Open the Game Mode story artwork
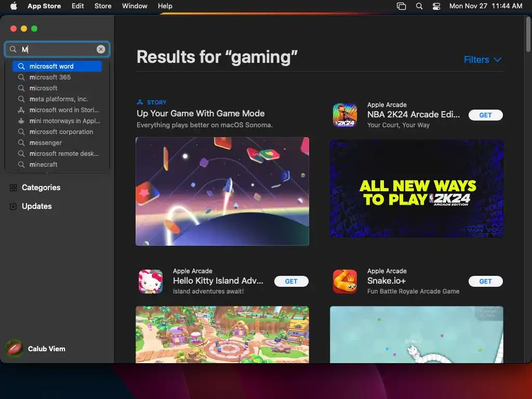 (222, 191)
